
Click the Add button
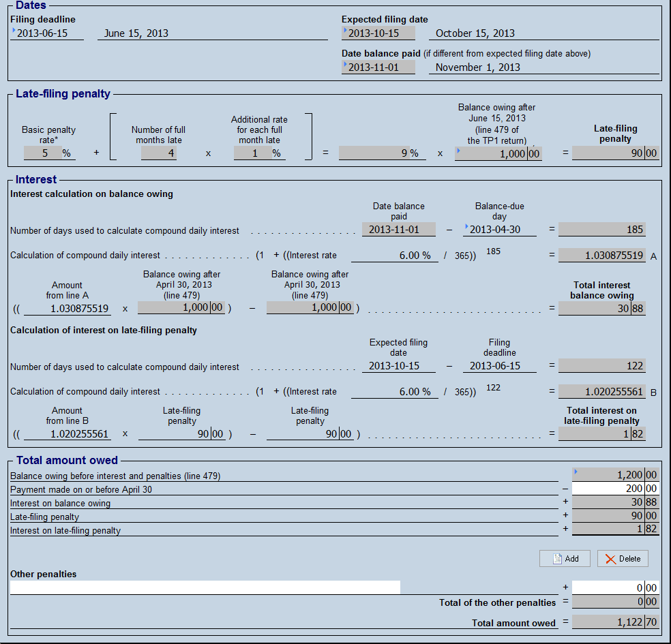565,559
